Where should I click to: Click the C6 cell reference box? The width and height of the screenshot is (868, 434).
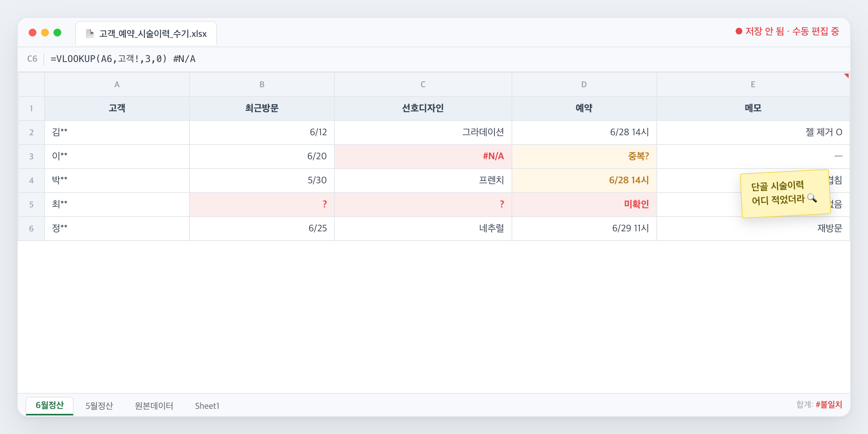click(x=32, y=59)
